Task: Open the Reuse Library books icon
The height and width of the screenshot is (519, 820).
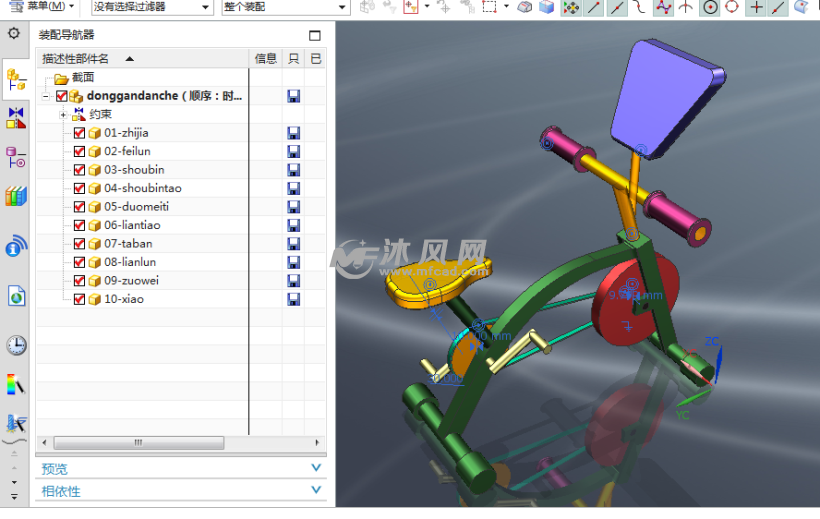Action: click(x=16, y=196)
